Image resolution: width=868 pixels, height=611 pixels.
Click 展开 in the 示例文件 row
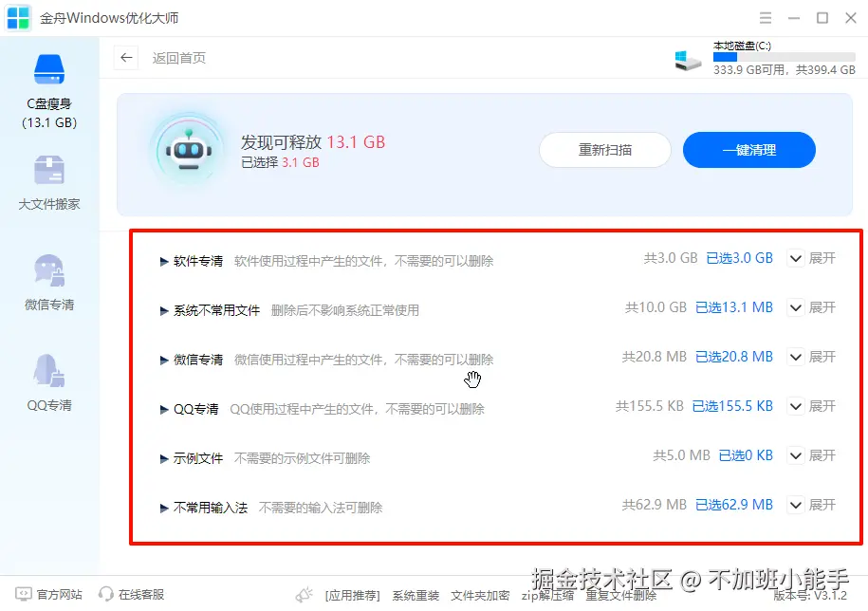click(822, 455)
